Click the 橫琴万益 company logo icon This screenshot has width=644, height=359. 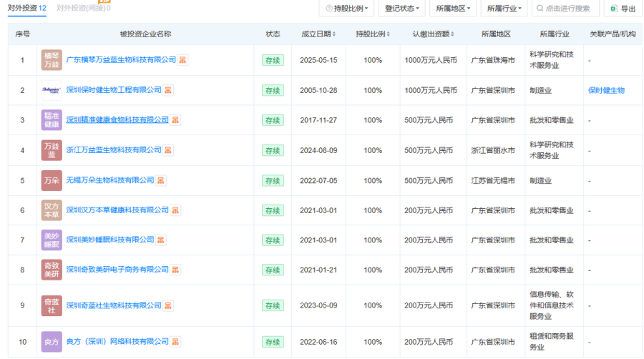coord(52,60)
